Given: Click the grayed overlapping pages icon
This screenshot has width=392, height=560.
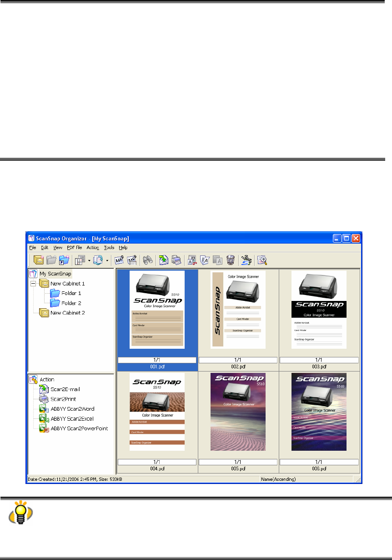Looking at the screenshot, I should 217,260.
